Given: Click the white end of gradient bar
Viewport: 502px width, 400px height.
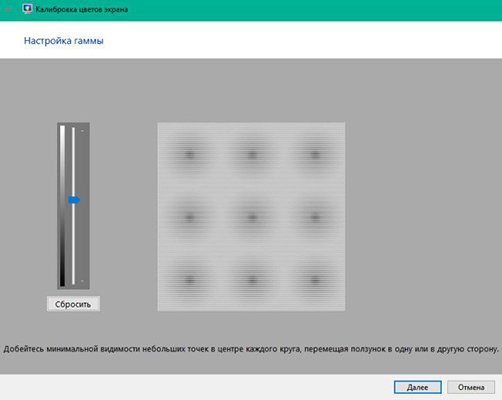Looking at the screenshot, I should (x=62, y=133).
